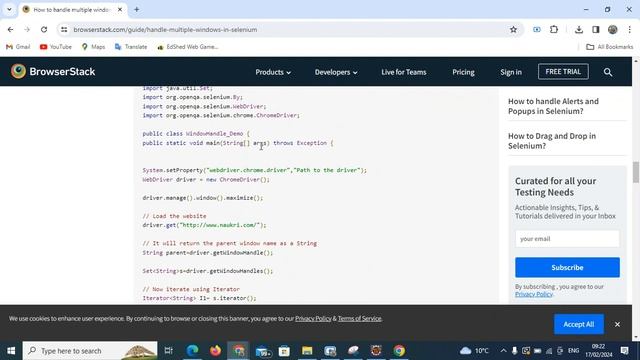
Task: Expand the Products menu
Action: 273,72
